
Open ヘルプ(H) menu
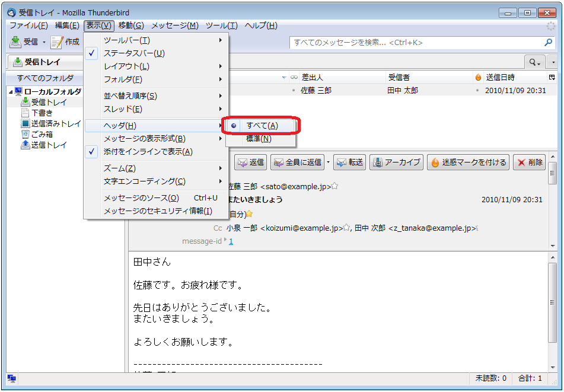click(261, 26)
